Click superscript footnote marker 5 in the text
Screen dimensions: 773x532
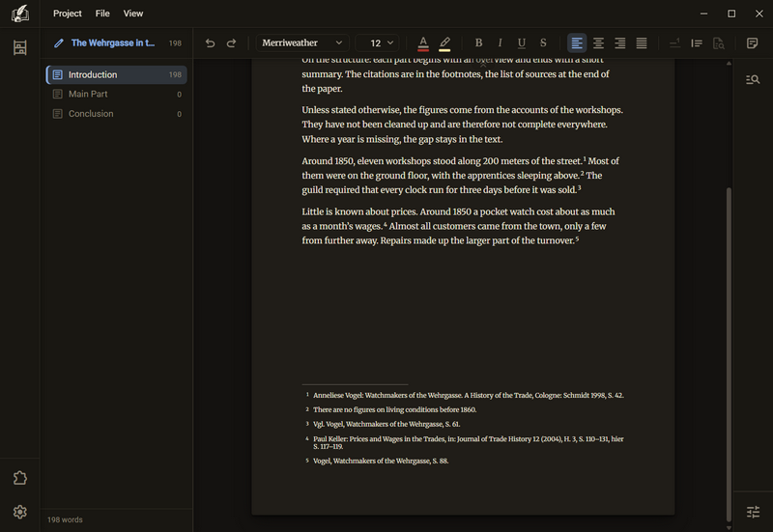click(577, 238)
